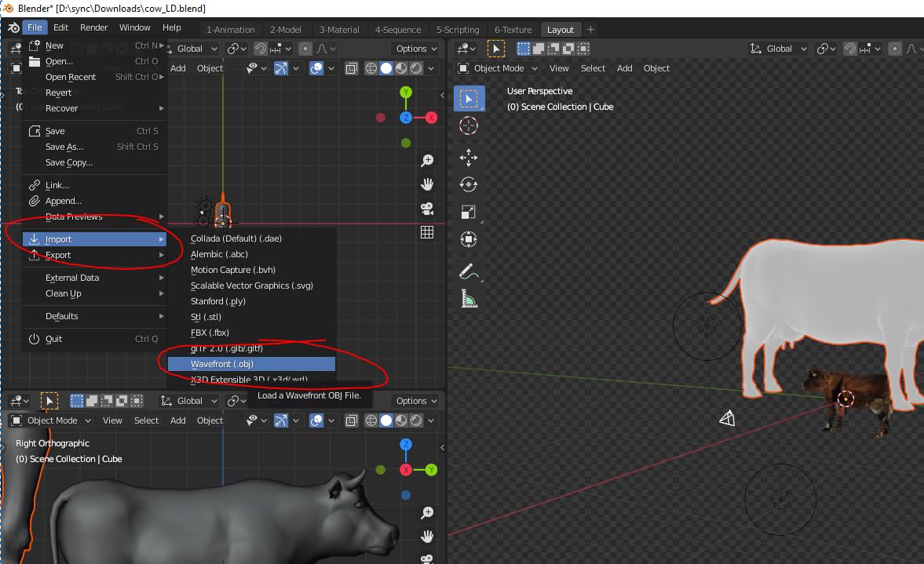Screen dimensions: 924x564
Task: Click the zoom magnifier icon in the viewport sidebar
Action: pyautogui.click(x=426, y=159)
